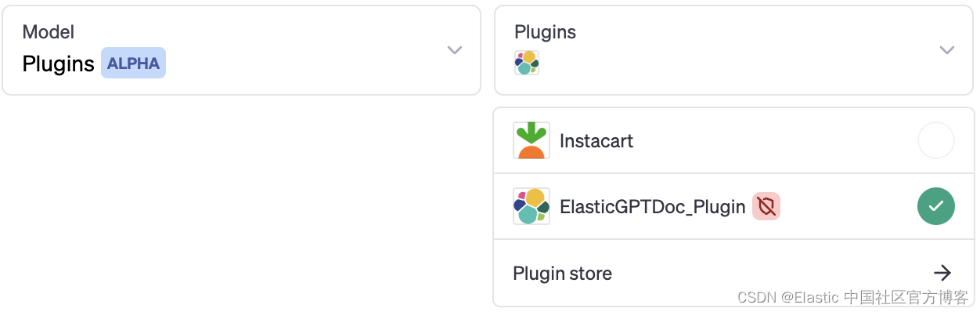Image resolution: width=980 pixels, height=312 pixels.
Task: Enable the Instacart plugin with its empty circle
Action: tap(936, 141)
